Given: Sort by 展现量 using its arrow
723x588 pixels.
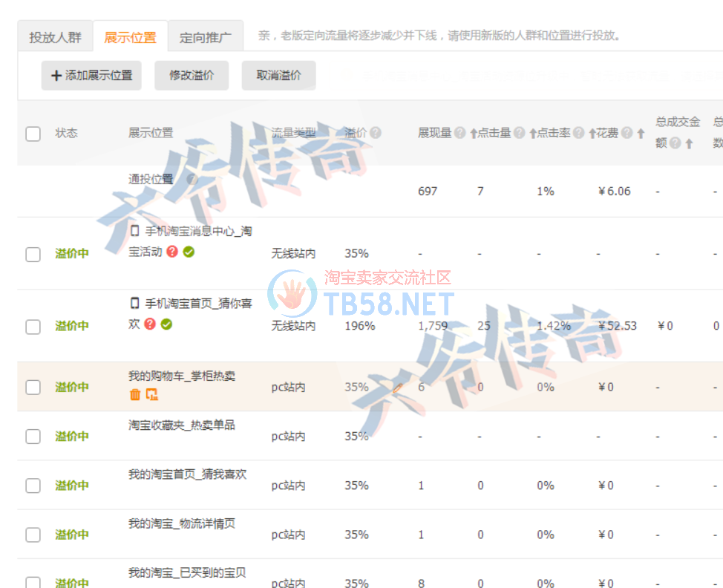Looking at the screenshot, I should click(474, 134).
